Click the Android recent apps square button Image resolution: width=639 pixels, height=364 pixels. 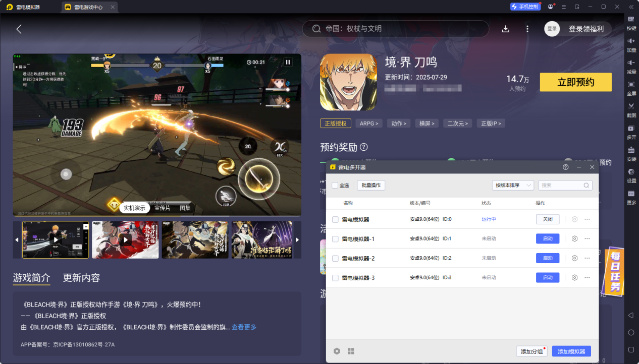click(x=631, y=349)
